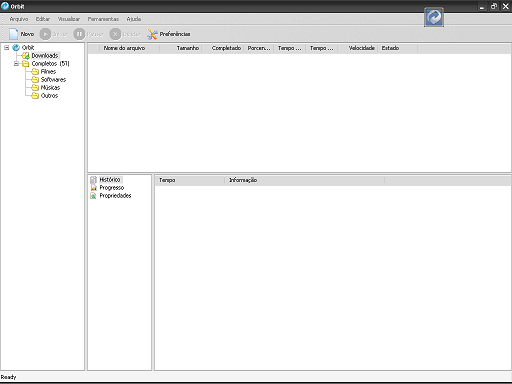Click the Softwares folder icon

35,80
